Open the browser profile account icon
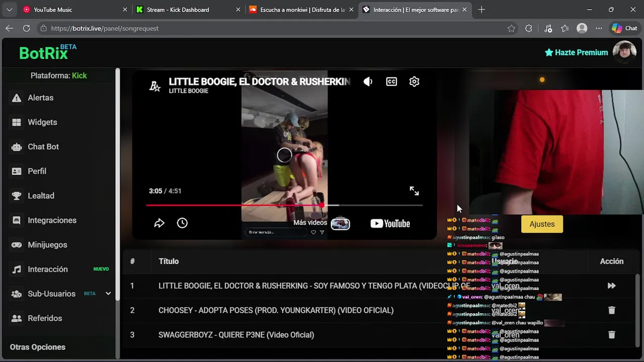The image size is (644, 362). [x=582, y=29]
